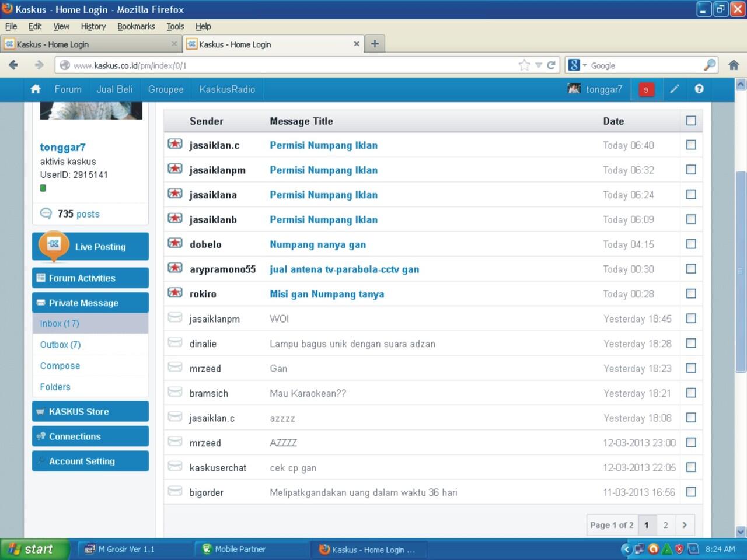Click unread envelope icon for jasaiklan.c

pos(175,144)
